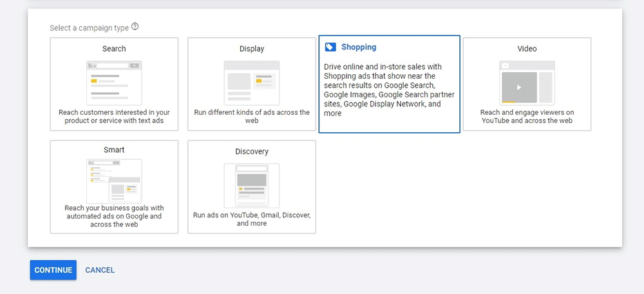Click the Shopping campaign description text

pyautogui.click(x=389, y=90)
